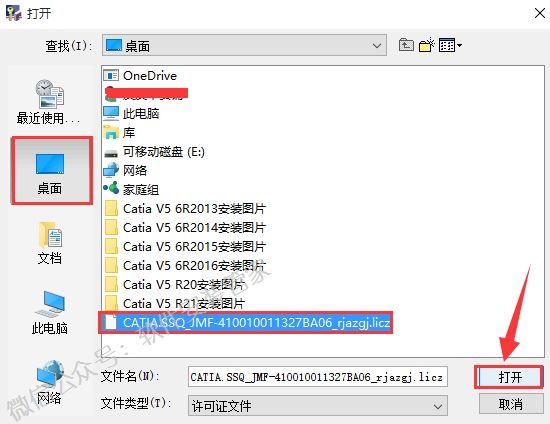Select 网络 in the places sidebar
This screenshot has height=424, width=550.
(49, 382)
